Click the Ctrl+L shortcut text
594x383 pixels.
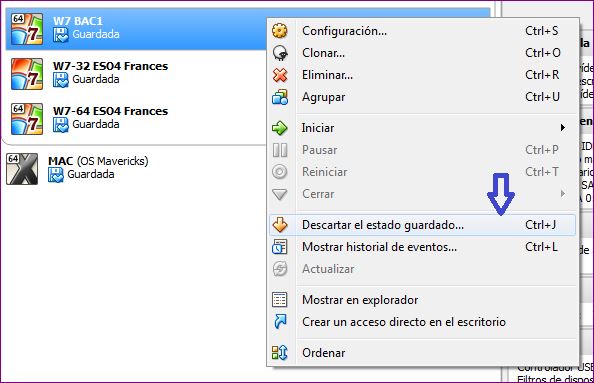(541, 247)
